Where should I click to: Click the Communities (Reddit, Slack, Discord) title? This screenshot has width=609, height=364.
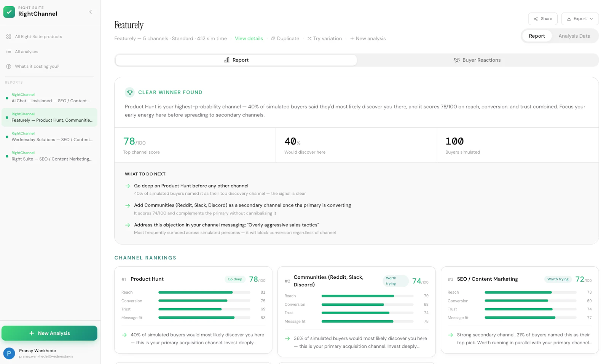(328, 281)
